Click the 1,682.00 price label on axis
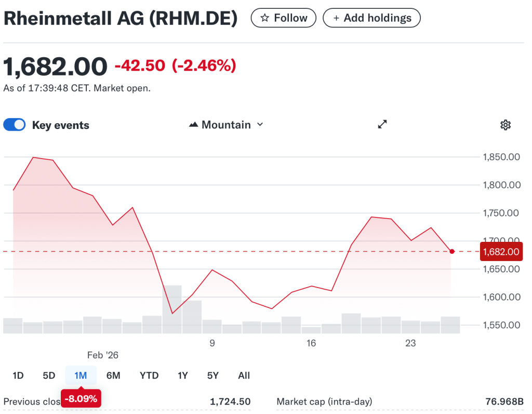This screenshot has width=532, height=414. pyautogui.click(x=501, y=252)
